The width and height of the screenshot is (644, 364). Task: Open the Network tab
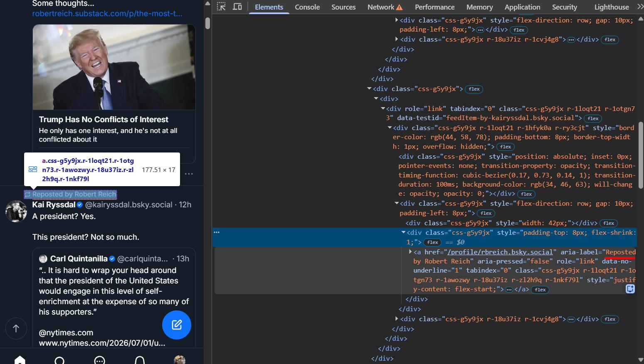[x=385, y=7]
